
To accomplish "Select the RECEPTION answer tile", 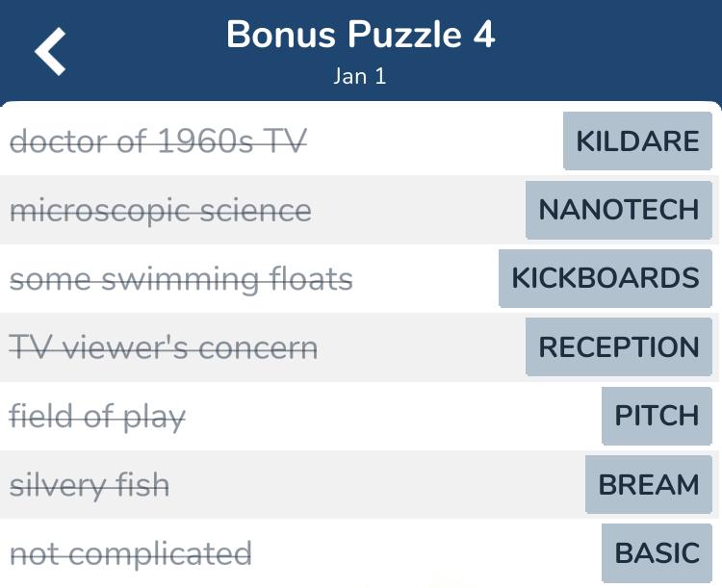I will [x=618, y=346].
